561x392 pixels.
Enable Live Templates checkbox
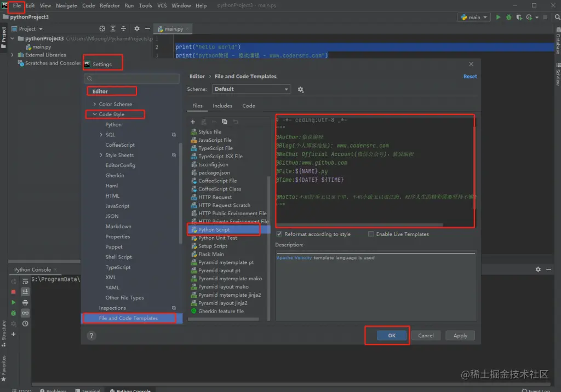tap(371, 234)
